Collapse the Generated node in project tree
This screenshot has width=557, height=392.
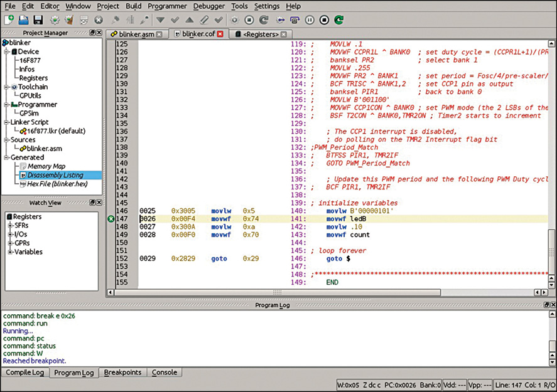pos(6,157)
